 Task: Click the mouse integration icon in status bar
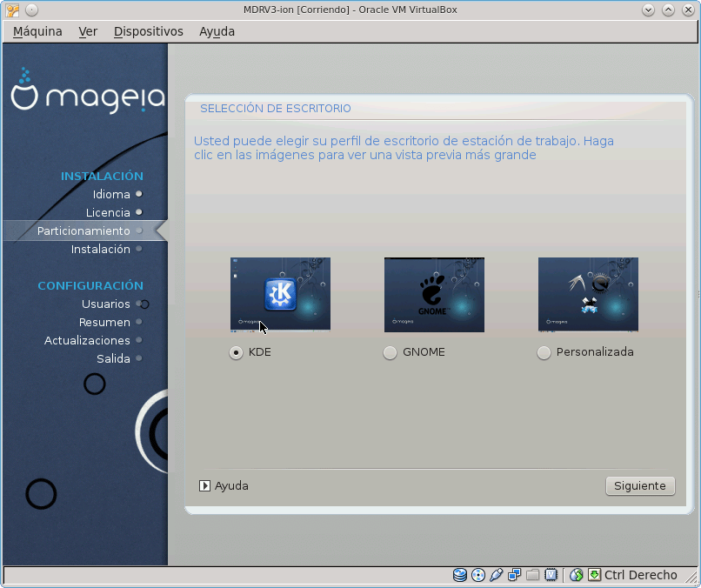[576, 575]
